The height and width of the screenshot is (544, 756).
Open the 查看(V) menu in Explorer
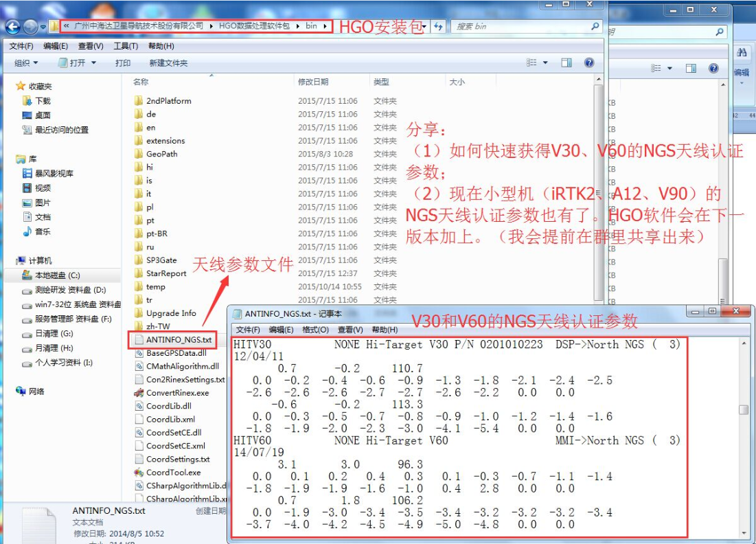tap(91, 46)
